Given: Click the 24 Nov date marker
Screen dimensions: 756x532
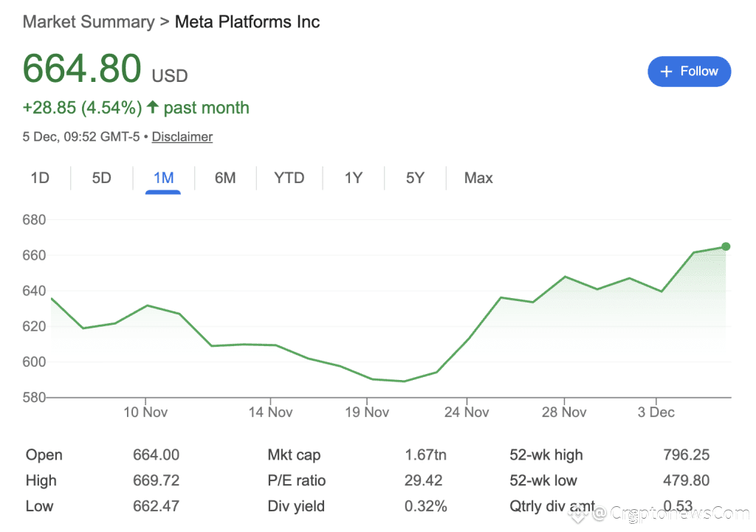Looking at the screenshot, I should [467, 412].
